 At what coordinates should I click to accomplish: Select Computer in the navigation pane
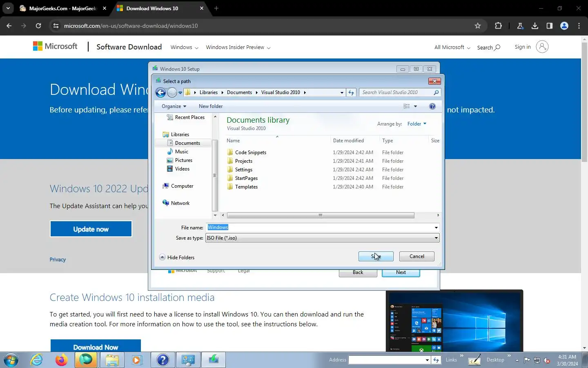pos(182,186)
